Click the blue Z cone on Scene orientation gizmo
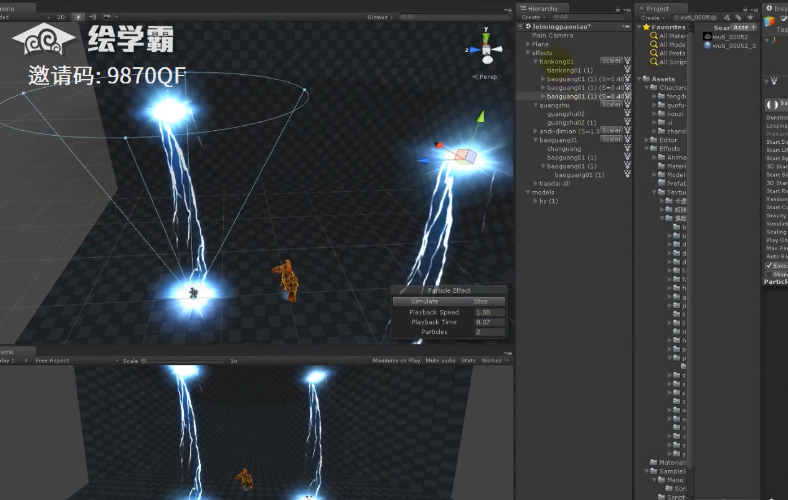The height and width of the screenshot is (500, 788). 474,50
